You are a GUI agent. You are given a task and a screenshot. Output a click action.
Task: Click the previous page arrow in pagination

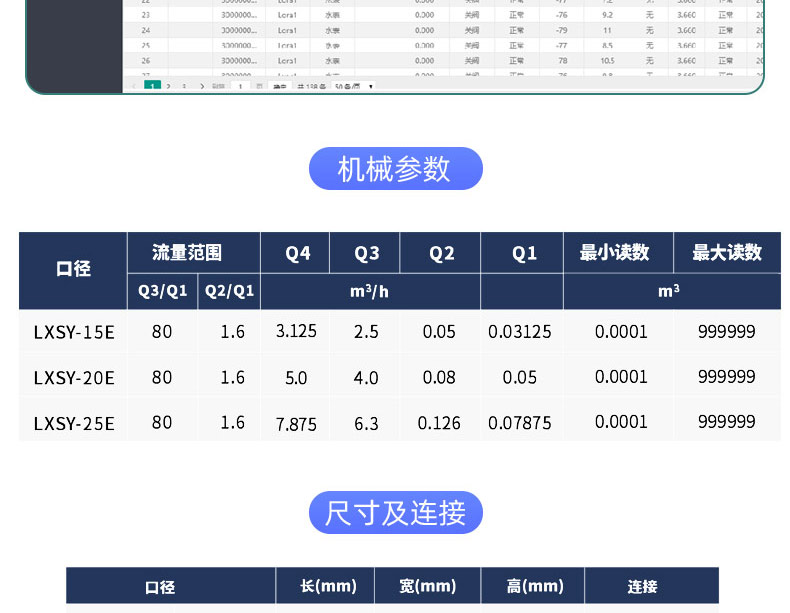(x=134, y=87)
